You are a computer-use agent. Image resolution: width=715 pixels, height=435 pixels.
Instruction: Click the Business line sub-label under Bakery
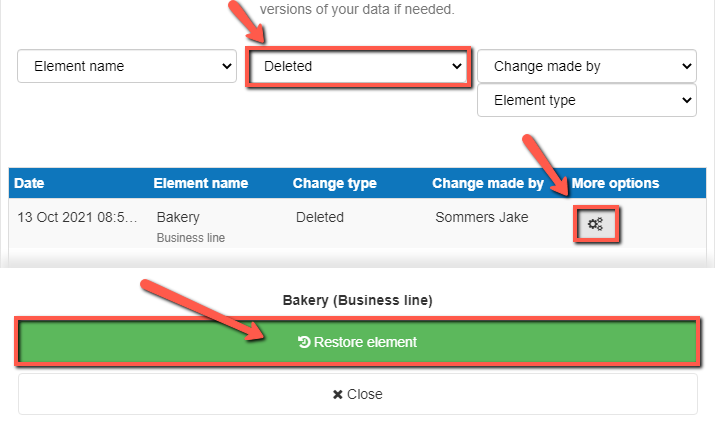tap(190, 238)
